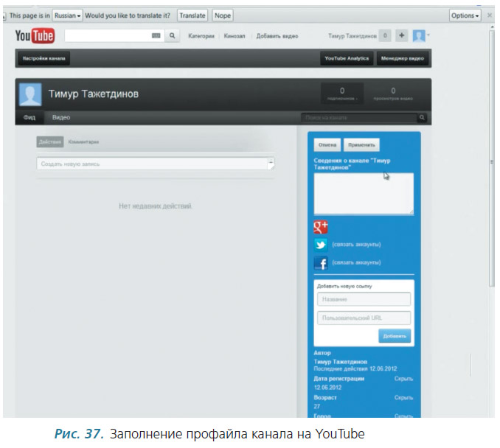Click the Google+ icon
The image size is (500, 448).
click(x=321, y=227)
